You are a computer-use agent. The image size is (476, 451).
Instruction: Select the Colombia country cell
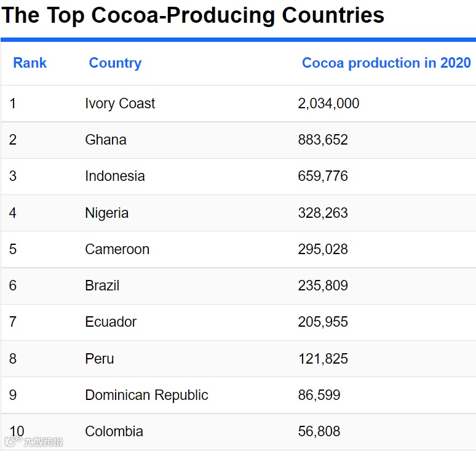(x=114, y=431)
